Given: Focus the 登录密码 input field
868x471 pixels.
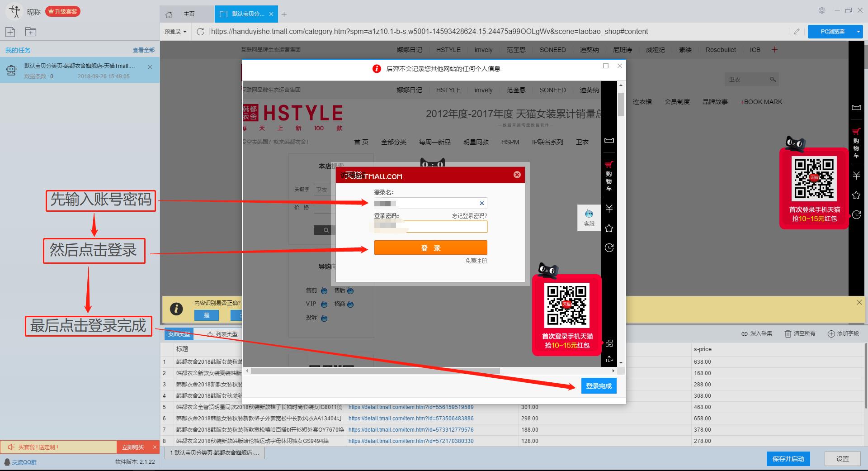Looking at the screenshot, I should click(430, 227).
